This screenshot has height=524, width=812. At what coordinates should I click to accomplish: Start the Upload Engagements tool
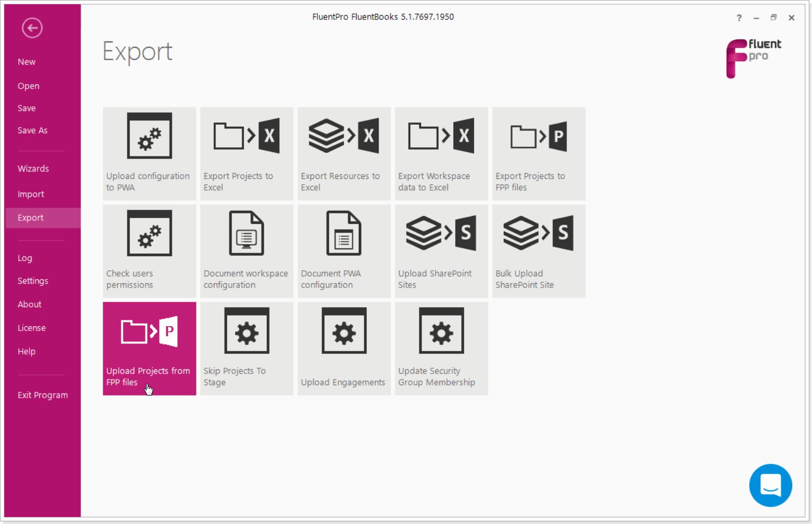pyautogui.click(x=344, y=348)
